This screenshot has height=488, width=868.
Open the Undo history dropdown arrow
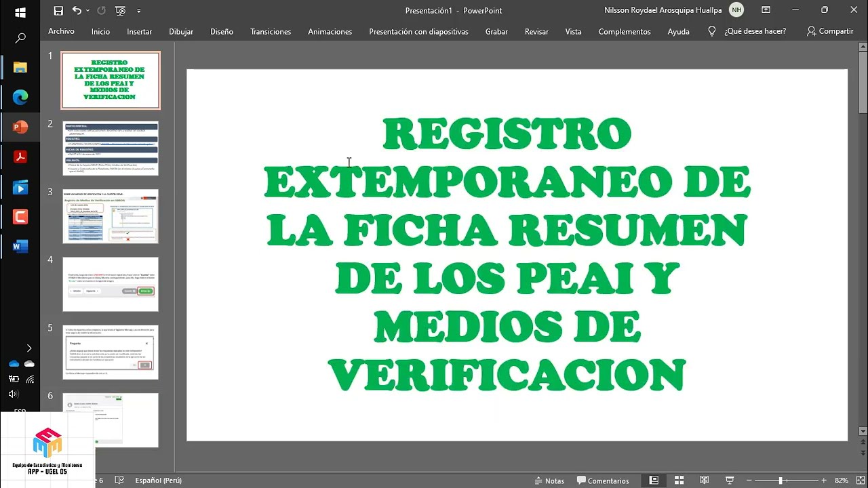(x=87, y=11)
